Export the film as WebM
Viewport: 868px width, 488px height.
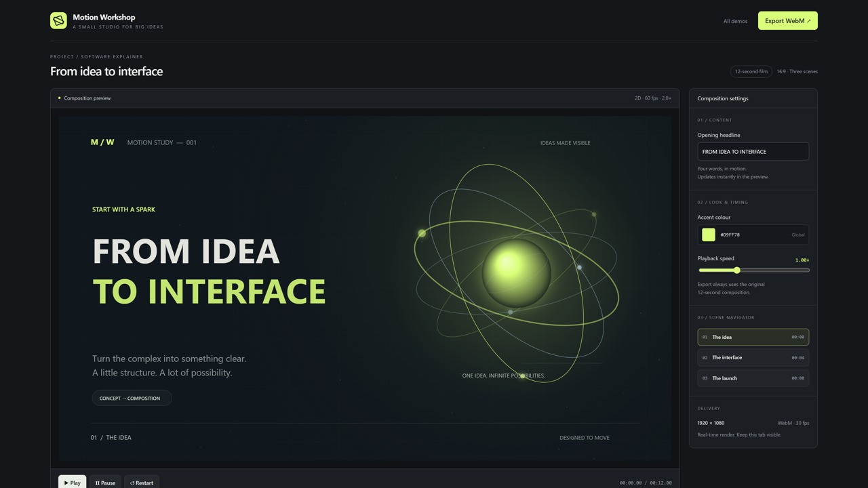[x=787, y=21]
